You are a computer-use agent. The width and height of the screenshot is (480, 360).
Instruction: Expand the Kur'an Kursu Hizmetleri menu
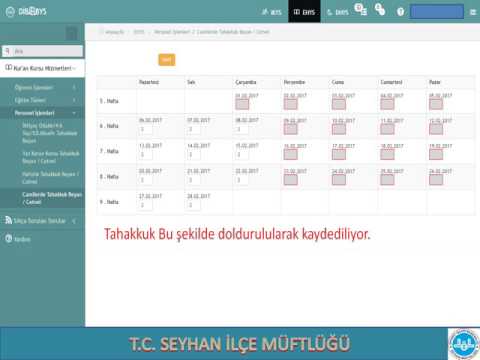[42, 68]
